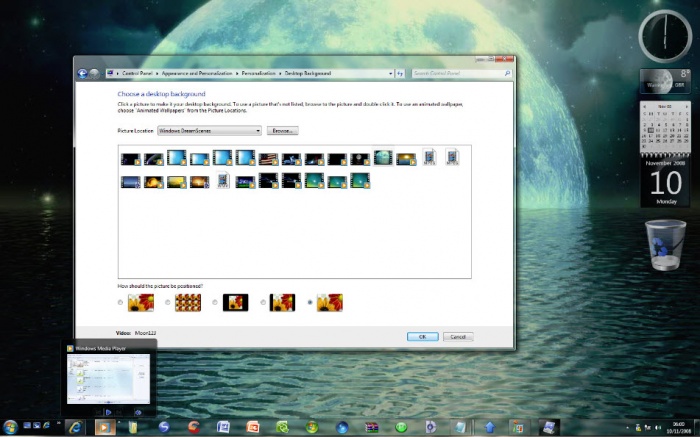Open the address bar history dropdown
This screenshot has width=700, height=437.
(391, 74)
